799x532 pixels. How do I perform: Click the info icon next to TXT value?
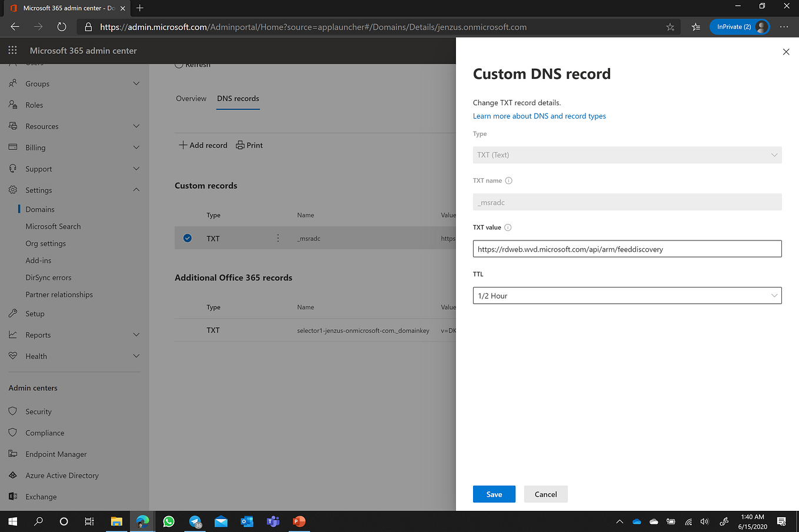click(508, 227)
